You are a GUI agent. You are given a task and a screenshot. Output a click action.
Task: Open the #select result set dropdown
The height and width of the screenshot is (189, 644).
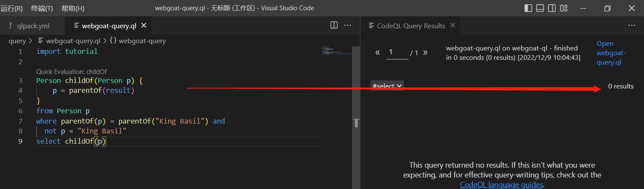tap(387, 86)
